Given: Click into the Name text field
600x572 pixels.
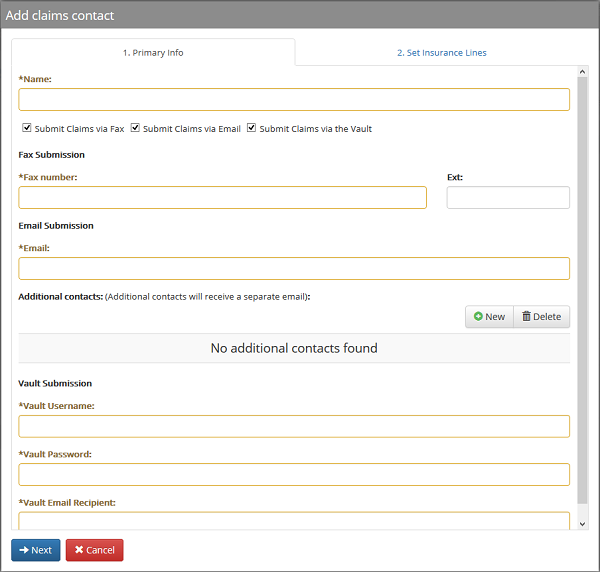Looking at the screenshot, I should coord(294,99).
